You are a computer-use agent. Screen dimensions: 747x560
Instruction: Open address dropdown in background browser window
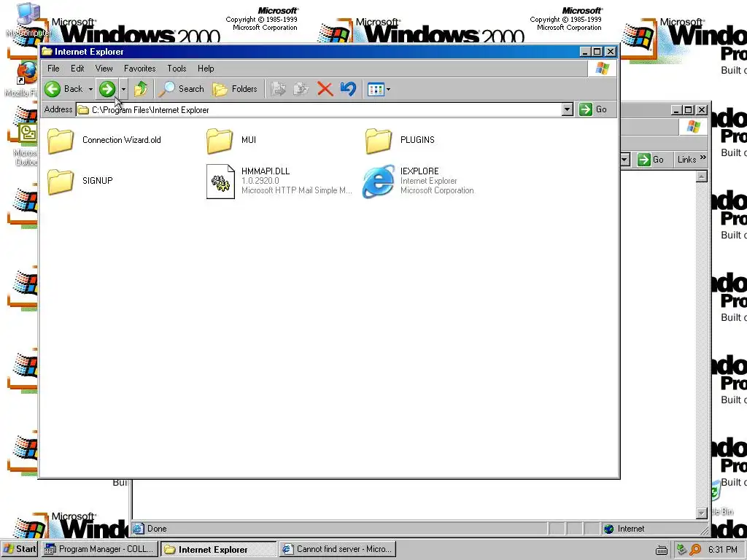click(625, 160)
